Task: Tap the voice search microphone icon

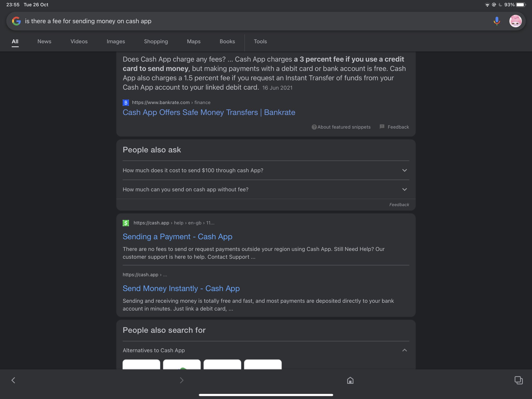Action: tap(496, 21)
